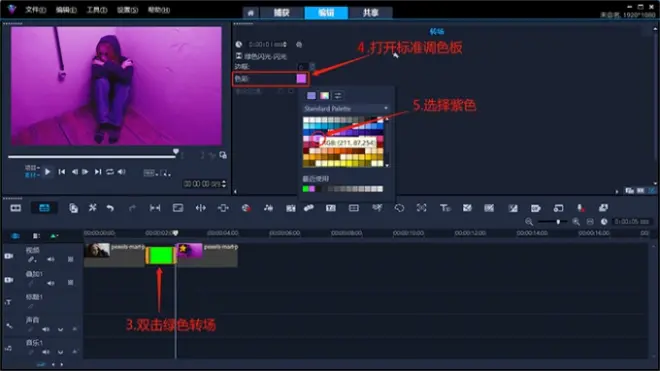This screenshot has height=371, width=660.
Task: Click the mask creator lasso icon
Action: point(399,208)
